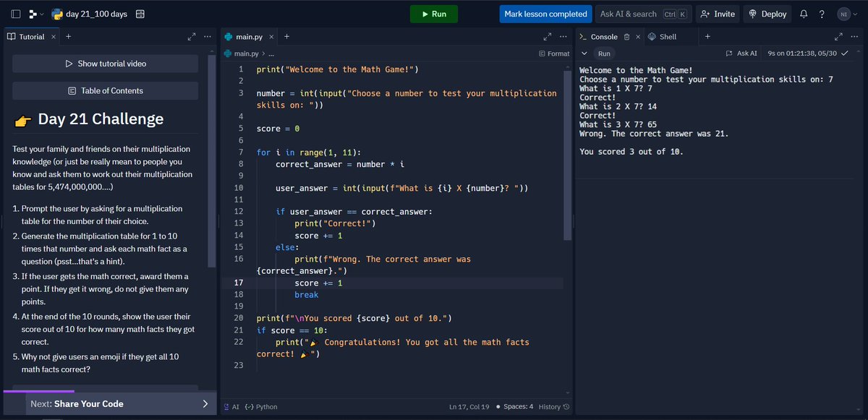
Task: Click the Ln 17, Col 19 indicator
Action: click(x=469, y=407)
